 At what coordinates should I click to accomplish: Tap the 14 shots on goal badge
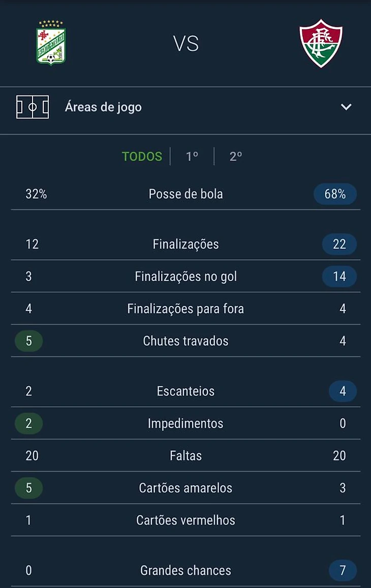(339, 276)
